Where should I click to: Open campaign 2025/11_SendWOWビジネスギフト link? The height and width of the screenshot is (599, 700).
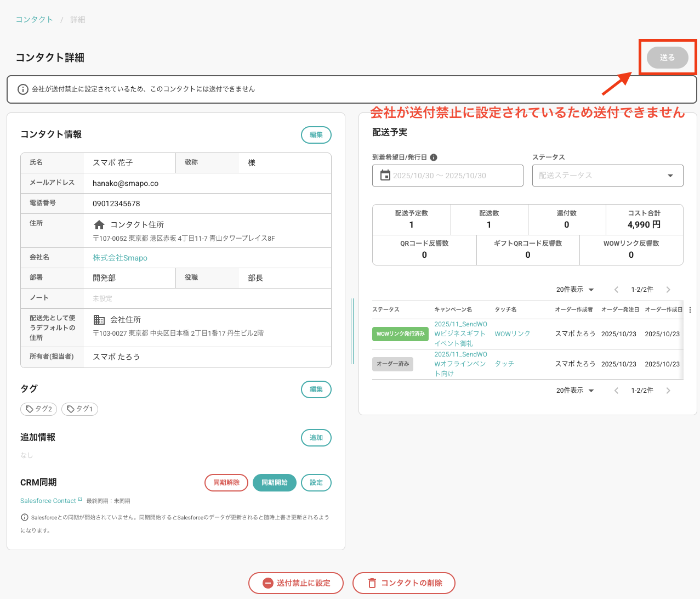pyautogui.click(x=460, y=334)
